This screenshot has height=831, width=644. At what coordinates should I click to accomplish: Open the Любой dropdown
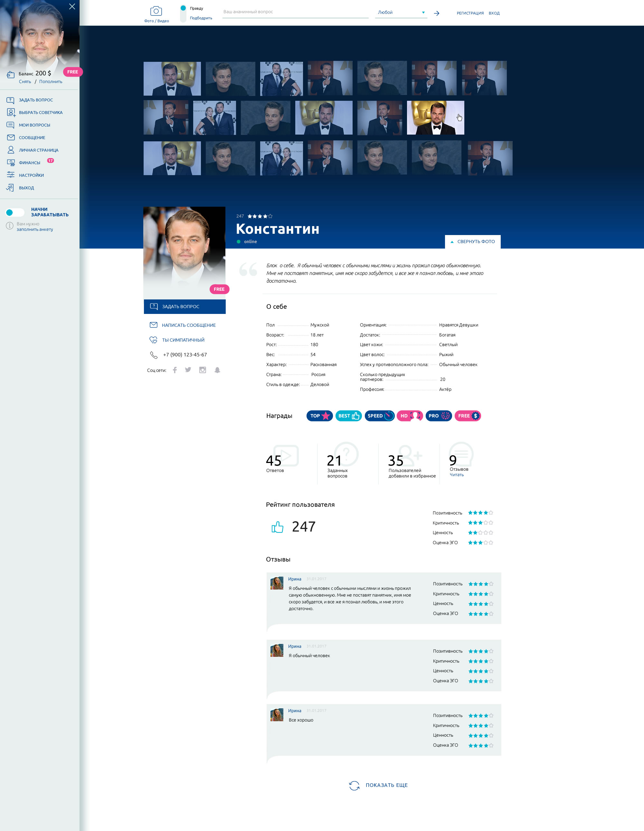tap(401, 13)
